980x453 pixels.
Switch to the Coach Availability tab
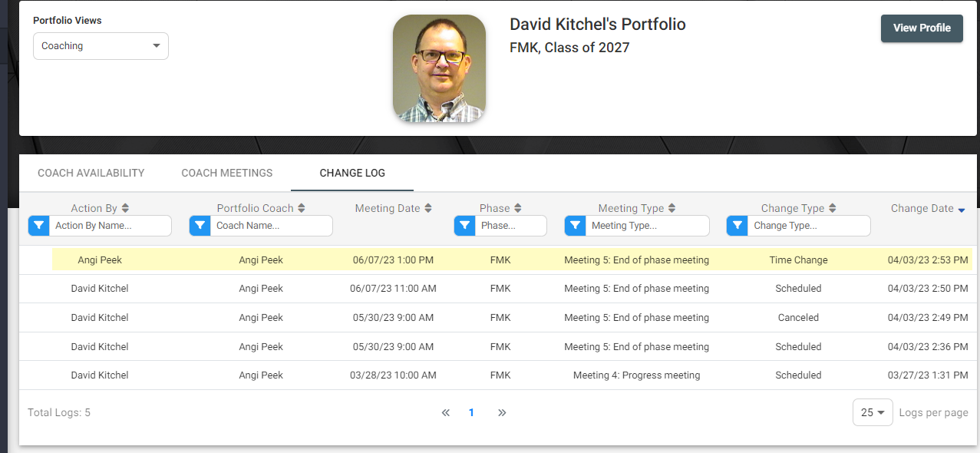tap(91, 173)
